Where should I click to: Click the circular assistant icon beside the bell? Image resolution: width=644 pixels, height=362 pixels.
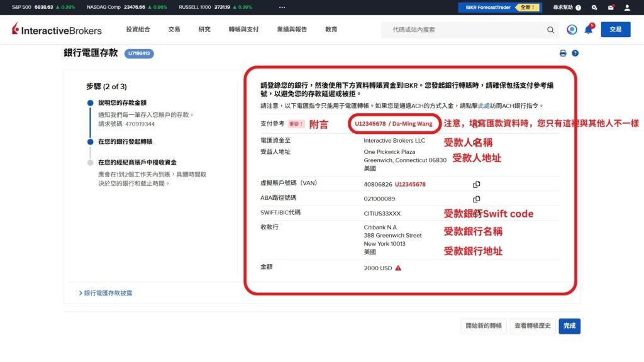pos(572,30)
